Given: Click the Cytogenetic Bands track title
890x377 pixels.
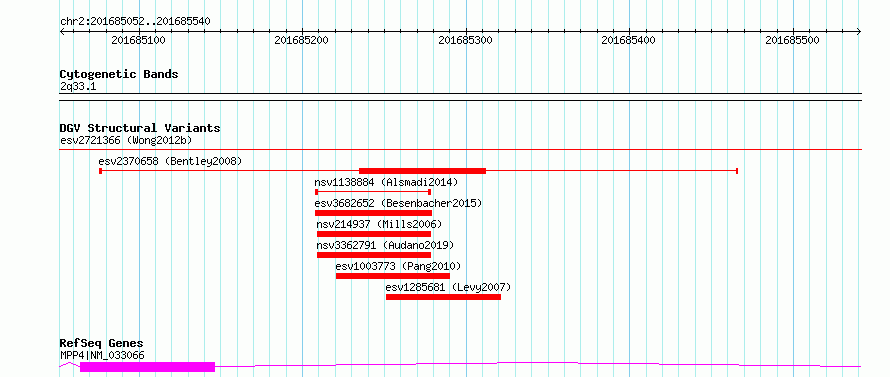Looking at the screenshot, I should pos(119,74).
